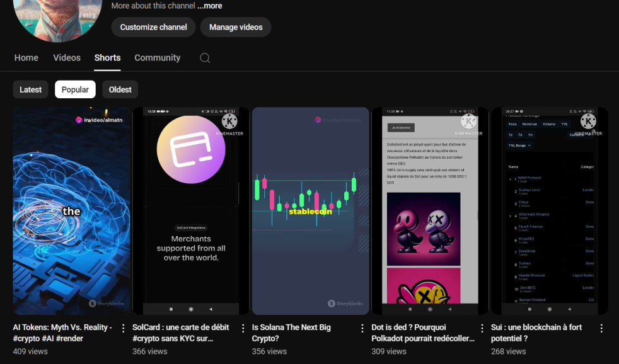Switch to the Home tab
This screenshot has height=364, width=619.
(26, 57)
